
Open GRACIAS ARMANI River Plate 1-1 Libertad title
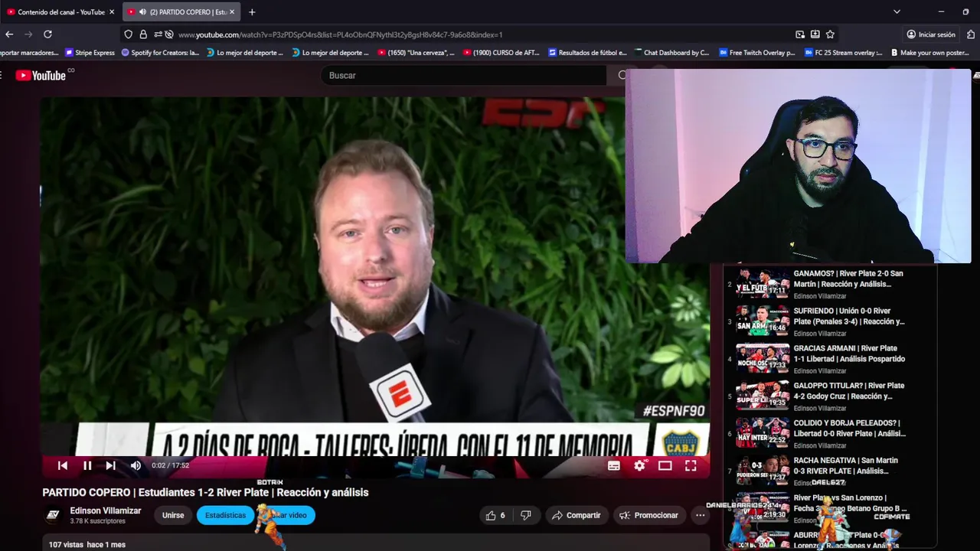tap(849, 354)
